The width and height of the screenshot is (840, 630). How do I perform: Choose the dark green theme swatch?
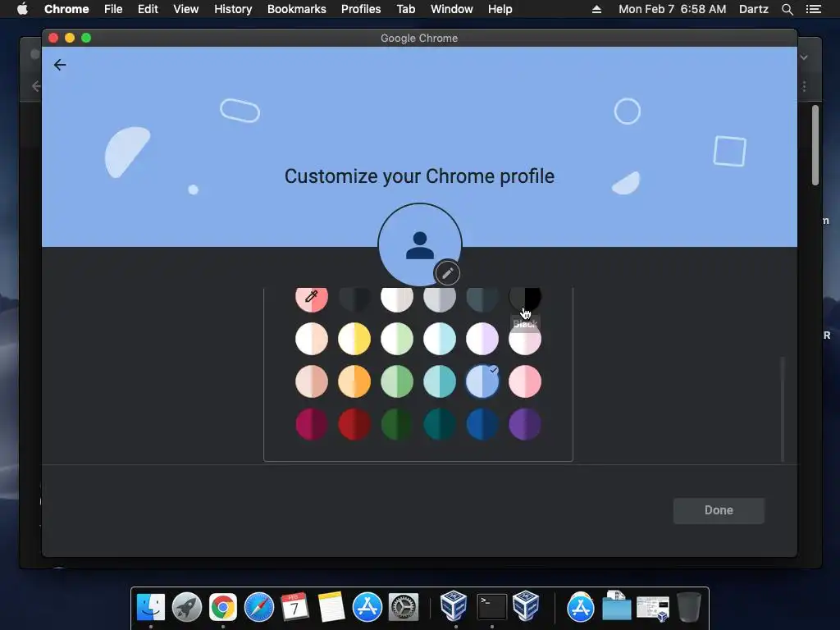tap(397, 424)
